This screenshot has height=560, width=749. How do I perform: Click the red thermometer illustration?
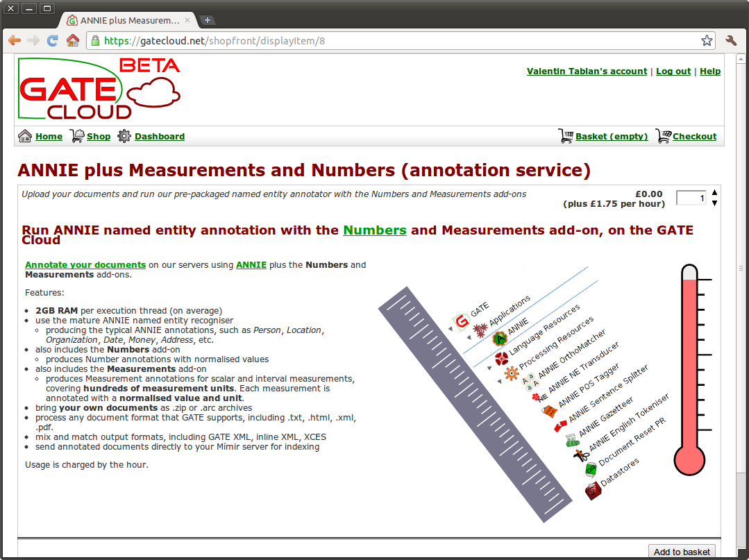pos(690,369)
